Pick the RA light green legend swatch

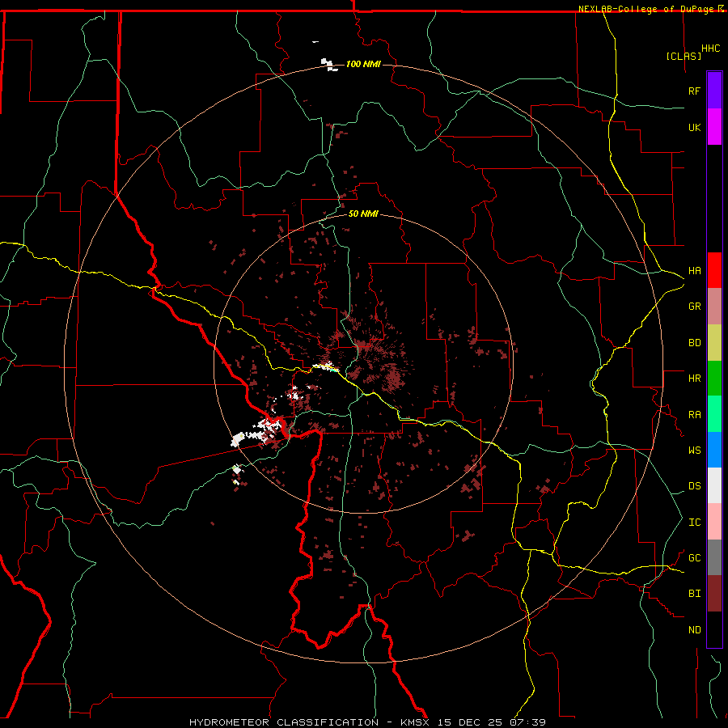714,414
